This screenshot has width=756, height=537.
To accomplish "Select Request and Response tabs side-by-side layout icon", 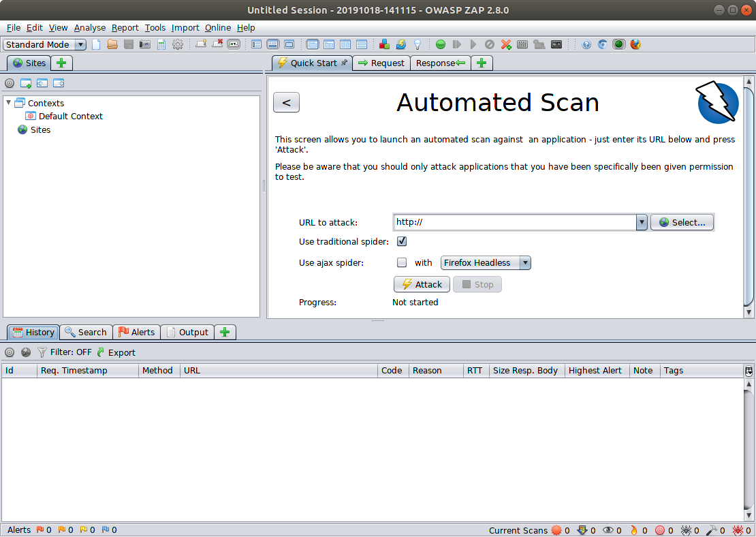I will coord(345,44).
